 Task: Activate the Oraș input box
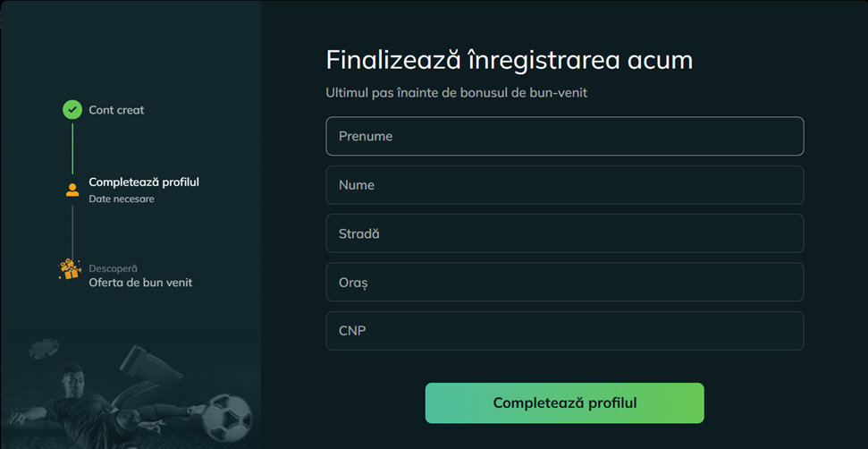point(564,283)
